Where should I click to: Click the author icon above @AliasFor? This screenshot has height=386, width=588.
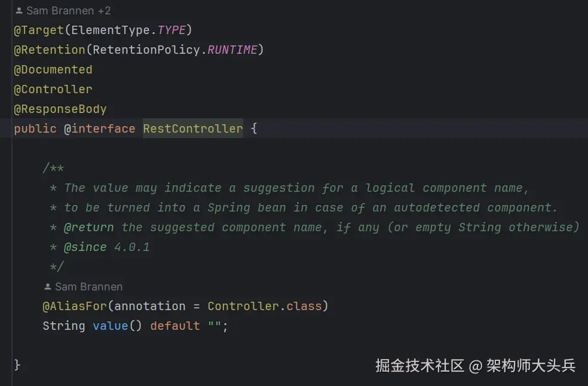pyautogui.click(x=48, y=287)
